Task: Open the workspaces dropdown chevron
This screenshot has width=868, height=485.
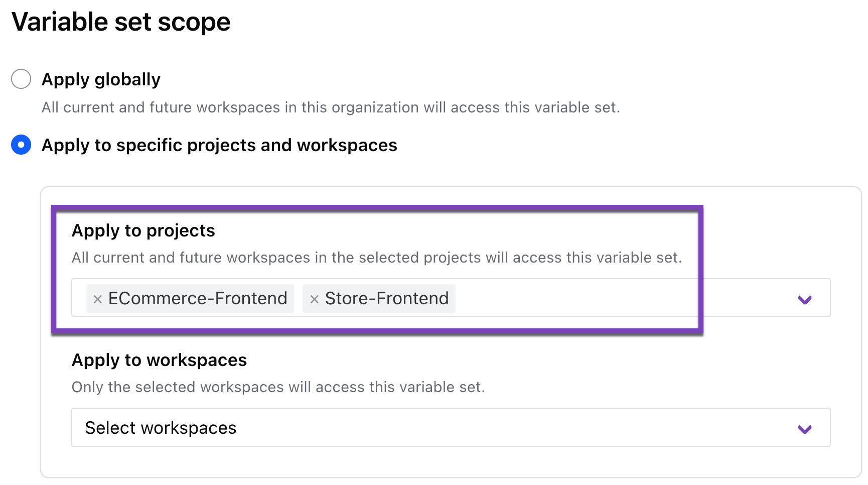Action: click(x=804, y=429)
